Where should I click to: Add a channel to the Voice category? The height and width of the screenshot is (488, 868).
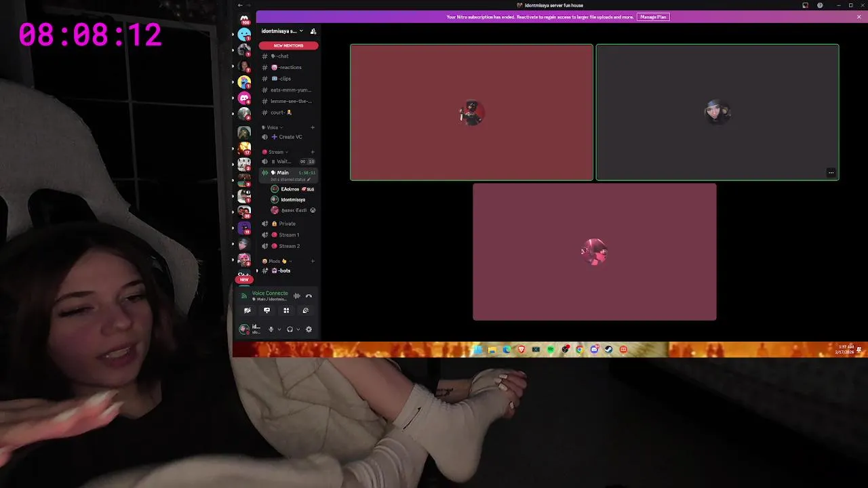coord(313,127)
